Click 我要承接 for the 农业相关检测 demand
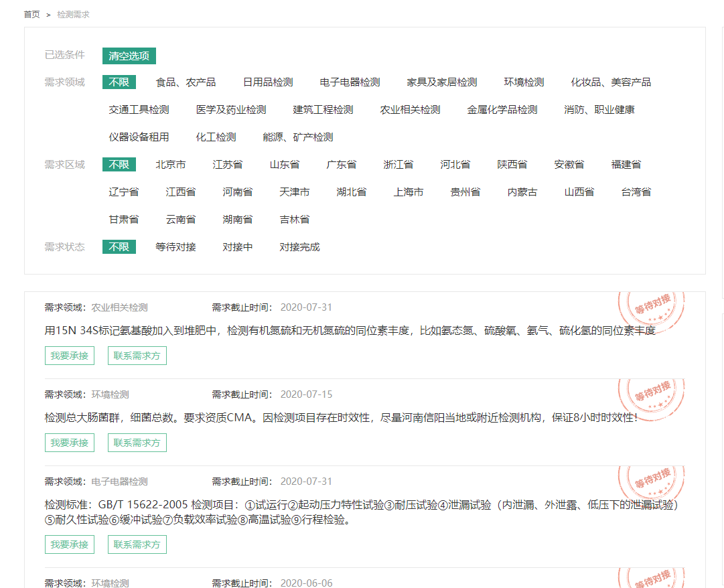The width and height of the screenshot is (724, 588). point(70,356)
